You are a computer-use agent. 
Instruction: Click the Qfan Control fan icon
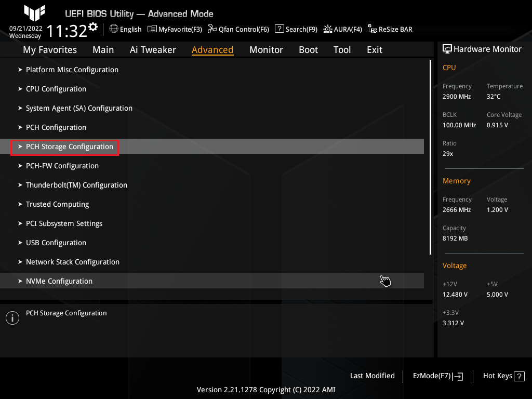[212, 29]
